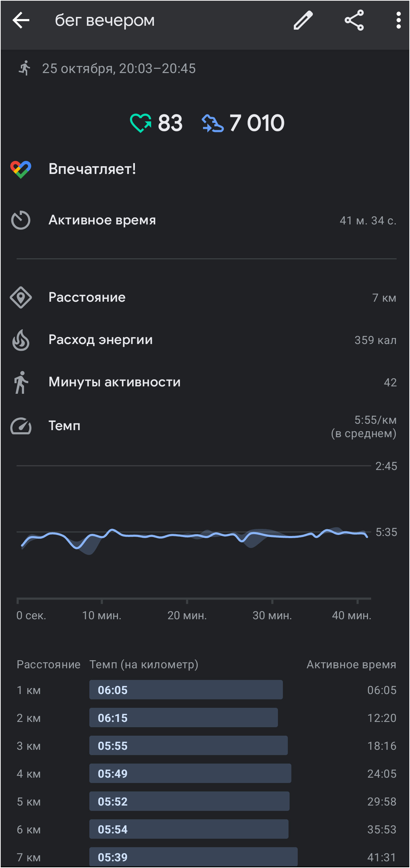Tap the Google Fit heart logo
This screenshot has width=410, height=868.
tap(21, 169)
